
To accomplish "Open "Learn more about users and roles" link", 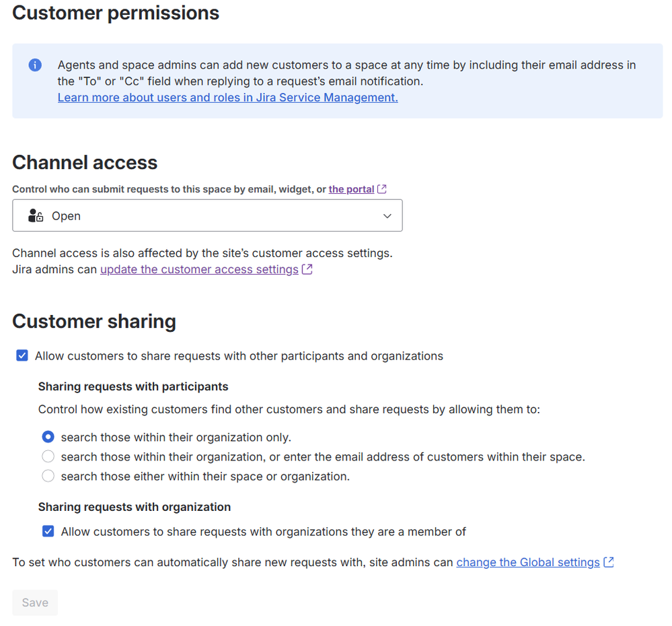I will click(x=227, y=97).
